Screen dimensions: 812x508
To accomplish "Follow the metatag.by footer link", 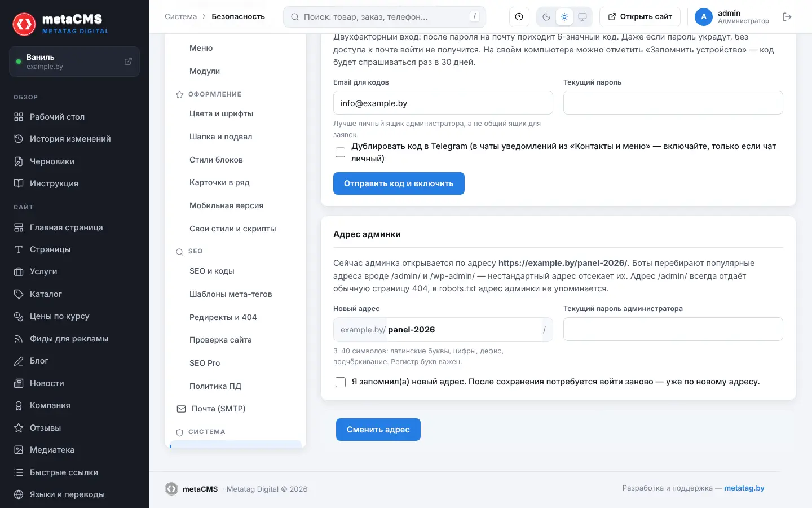I will [744, 488].
